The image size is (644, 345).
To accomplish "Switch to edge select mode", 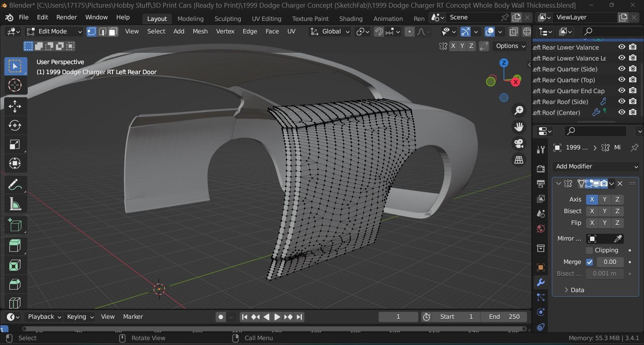I will point(103,31).
